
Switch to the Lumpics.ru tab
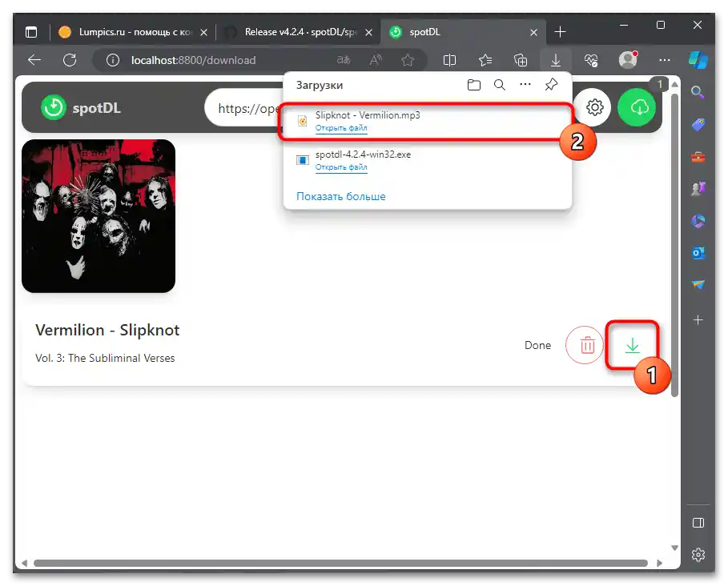pos(133,32)
